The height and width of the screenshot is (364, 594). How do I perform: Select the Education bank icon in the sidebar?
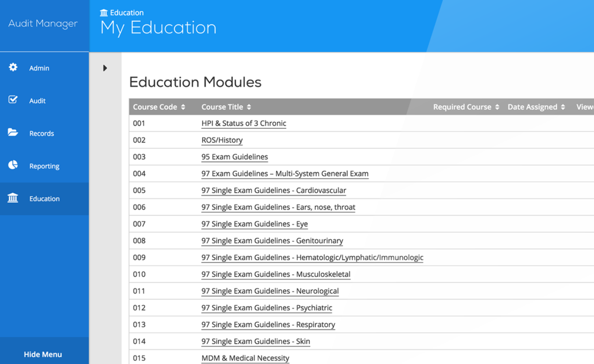click(13, 198)
